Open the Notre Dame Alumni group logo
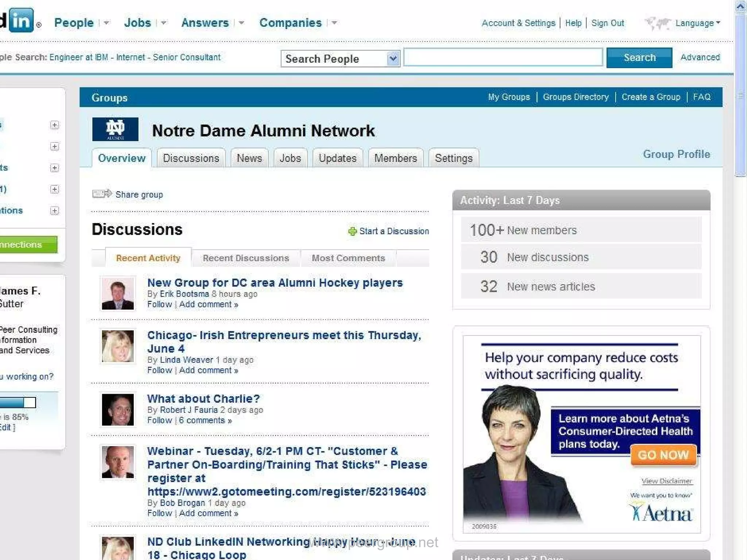 click(115, 129)
